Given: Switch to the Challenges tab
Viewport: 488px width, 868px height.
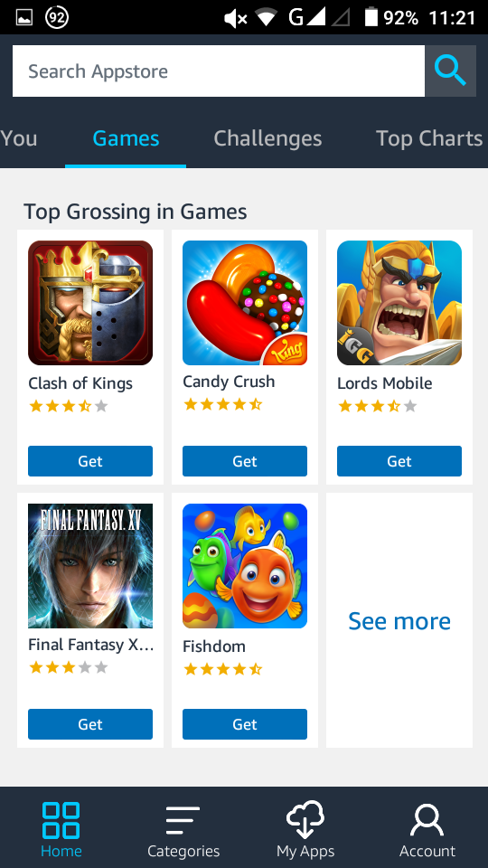Looking at the screenshot, I should click(267, 138).
